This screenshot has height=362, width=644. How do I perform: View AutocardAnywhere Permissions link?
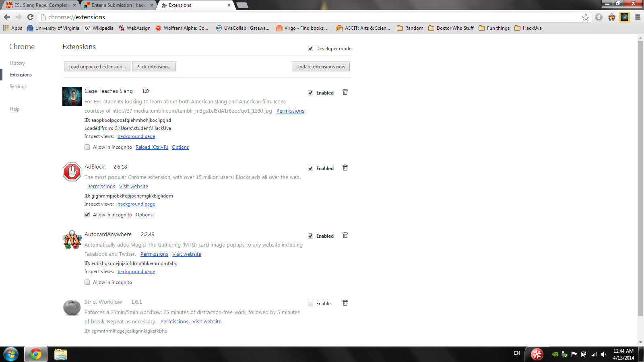[154, 254]
